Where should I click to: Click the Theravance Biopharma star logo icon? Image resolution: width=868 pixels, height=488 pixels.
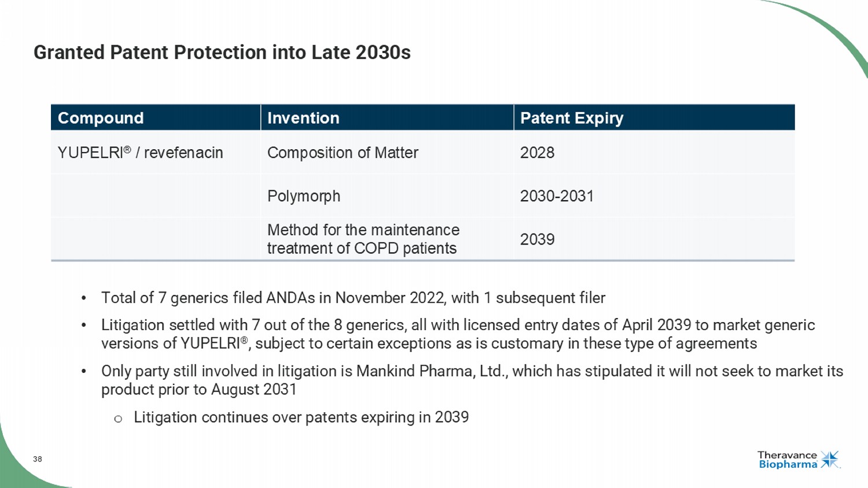pos(830,460)
